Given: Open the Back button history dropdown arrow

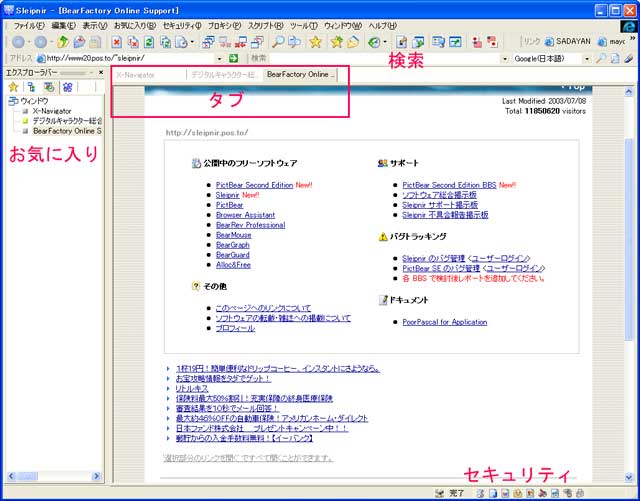Looking at the screenshot, I should click(29, 42).
